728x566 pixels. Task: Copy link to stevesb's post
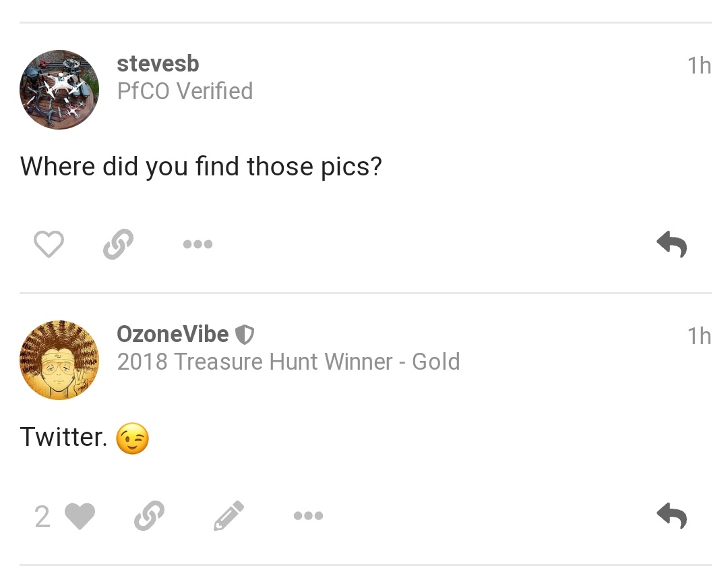pyautogui.click(x=119, y=244)
